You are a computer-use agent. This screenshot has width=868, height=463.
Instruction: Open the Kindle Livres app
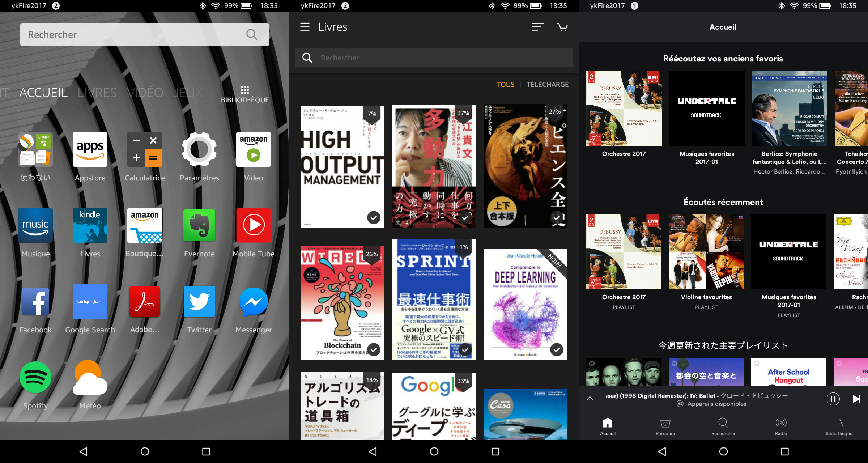pyautogui.click(x=90, y=225)
